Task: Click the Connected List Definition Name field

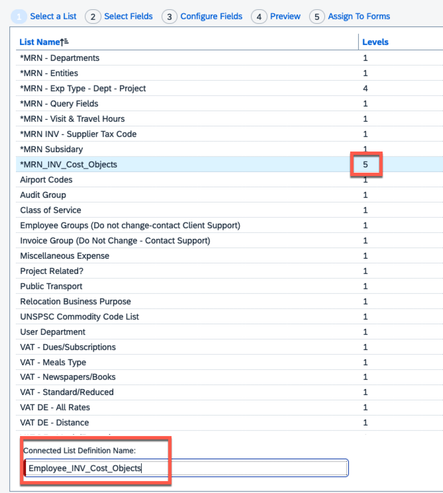Action: (186, 468)
